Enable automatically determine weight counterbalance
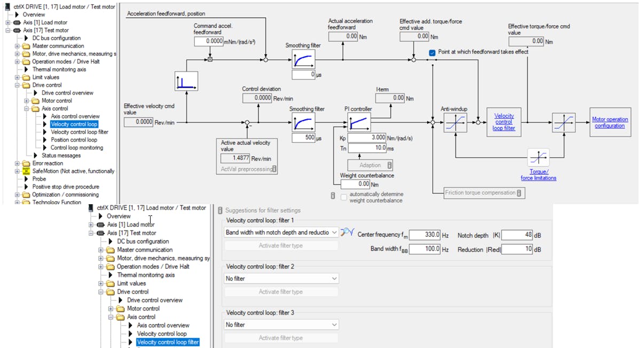Viewport: 644px width, 348px height. pos(344,197)
